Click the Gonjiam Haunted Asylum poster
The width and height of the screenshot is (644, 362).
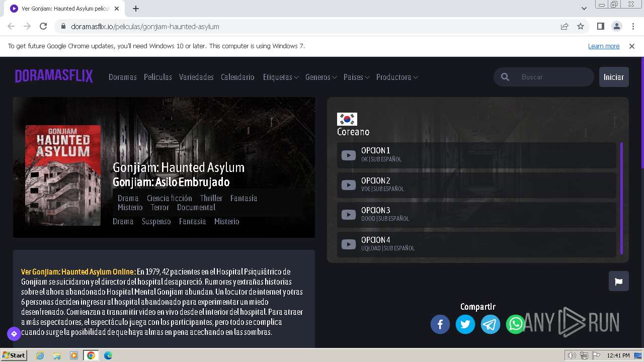[63, 175]
